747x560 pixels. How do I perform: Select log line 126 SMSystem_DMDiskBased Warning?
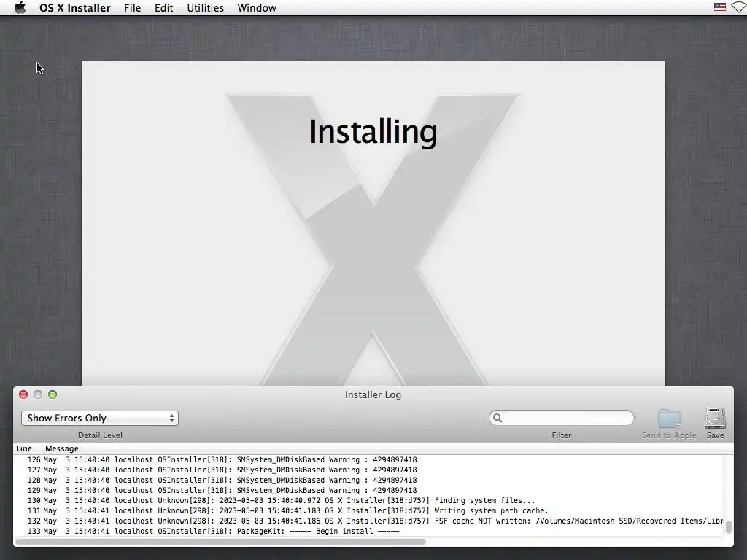(x=369, y=460)
